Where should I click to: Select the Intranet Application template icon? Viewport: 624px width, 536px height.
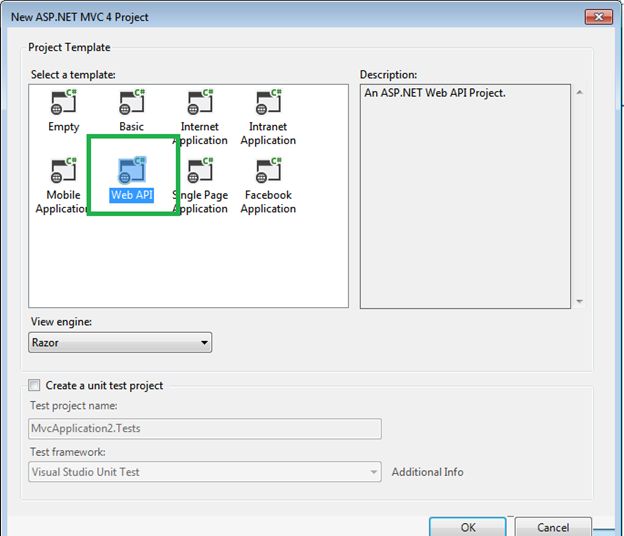268,103
